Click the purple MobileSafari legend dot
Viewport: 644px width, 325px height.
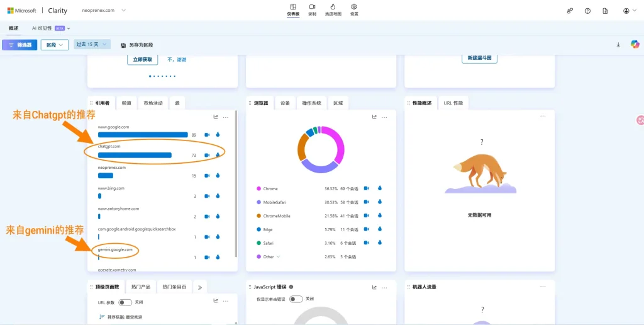coord(258,202)
